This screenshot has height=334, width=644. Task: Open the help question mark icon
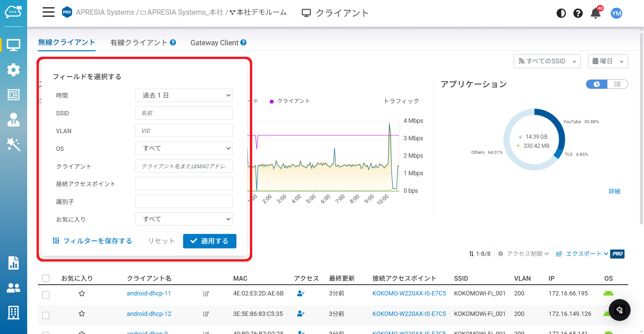[x=578, y=13]
